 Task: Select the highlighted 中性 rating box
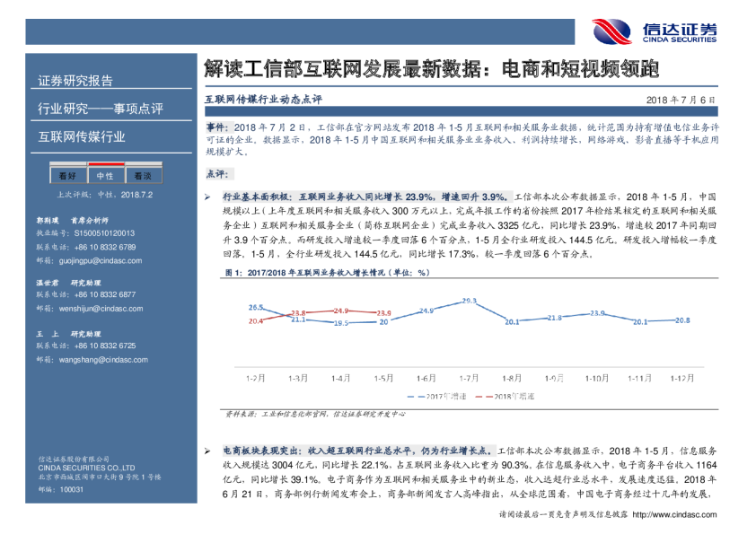tap(105, 175)
